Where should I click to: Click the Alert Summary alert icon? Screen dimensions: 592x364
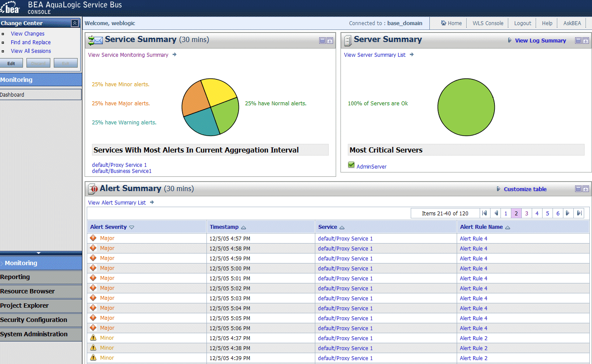pos(93,189)
